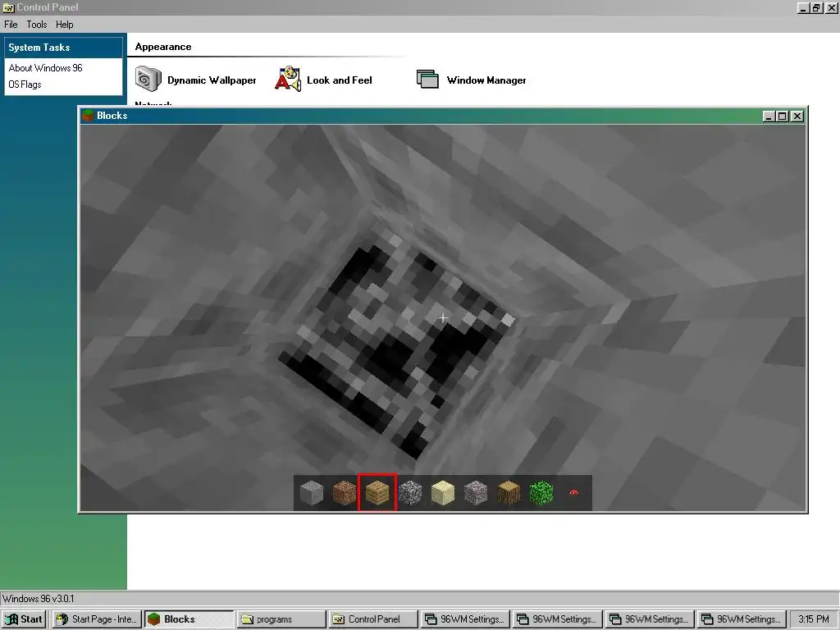
Task: Click the Dynamic Wallpaper label
Action: pyautogui.click(x=212, y=80)
